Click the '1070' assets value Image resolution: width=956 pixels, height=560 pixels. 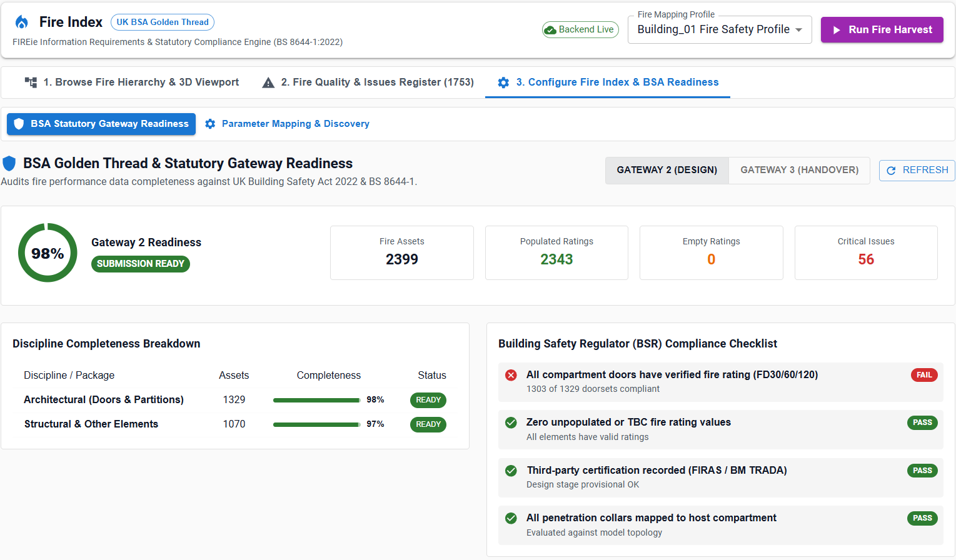234,424
